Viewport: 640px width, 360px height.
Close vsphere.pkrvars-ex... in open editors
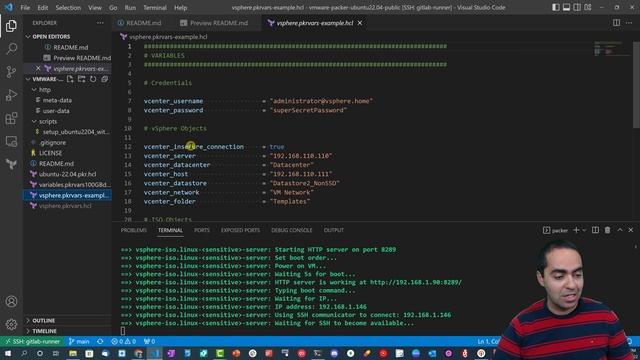[38, 69]
